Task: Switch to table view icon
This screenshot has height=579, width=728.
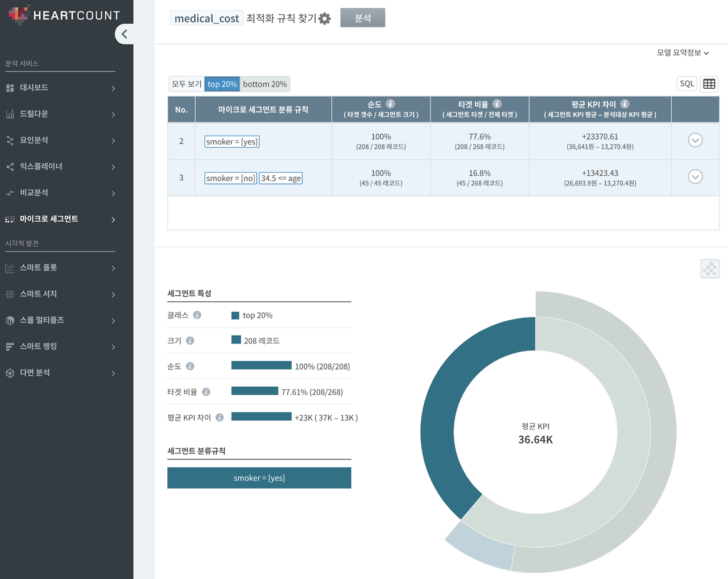Action: [709, 84]
